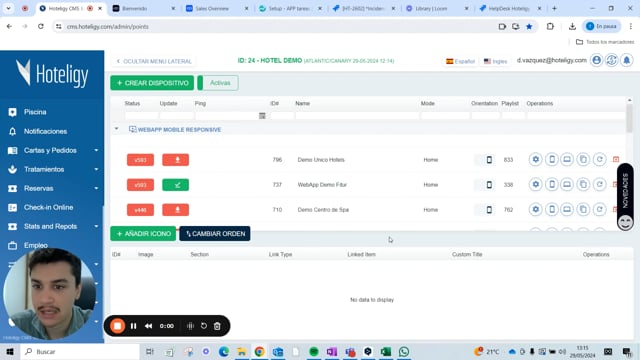The image size is (640, 360).
Task: Toggle the Activas filter button
Action: (218, 83)
